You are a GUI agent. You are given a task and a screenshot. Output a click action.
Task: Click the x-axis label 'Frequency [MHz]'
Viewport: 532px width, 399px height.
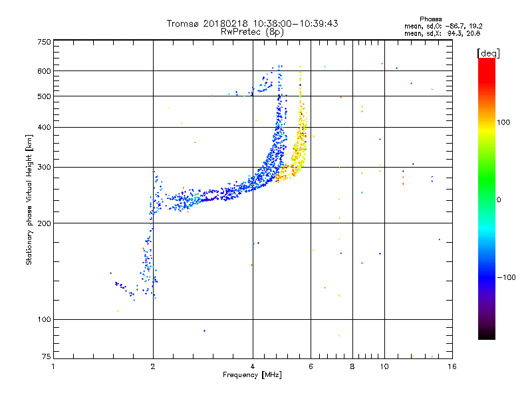252,375
